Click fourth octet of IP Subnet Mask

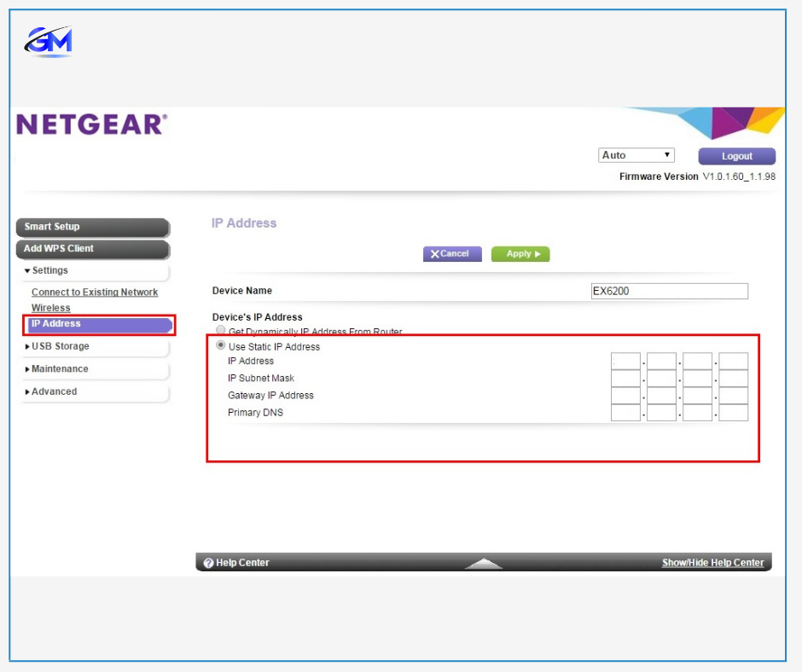[x=733, y=379]
